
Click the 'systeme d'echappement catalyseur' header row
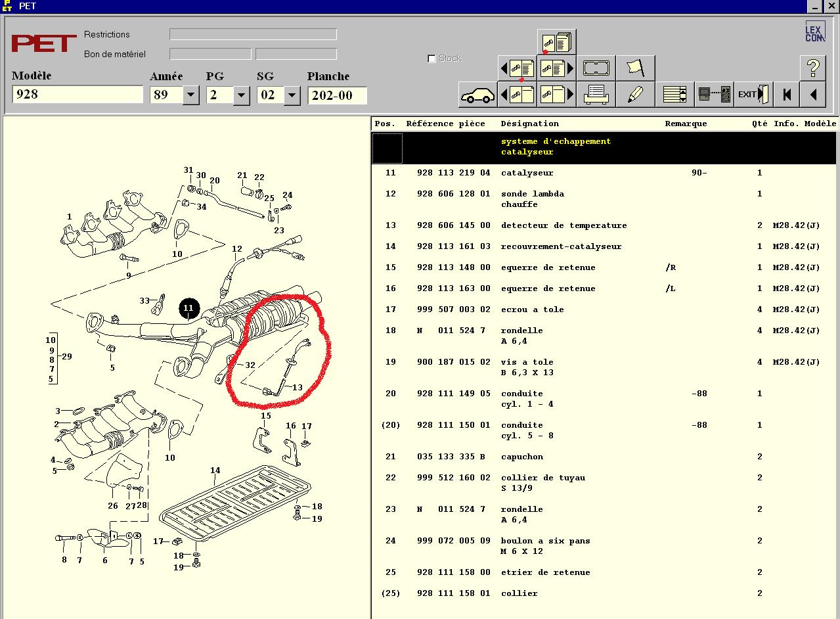click(604, 147)
